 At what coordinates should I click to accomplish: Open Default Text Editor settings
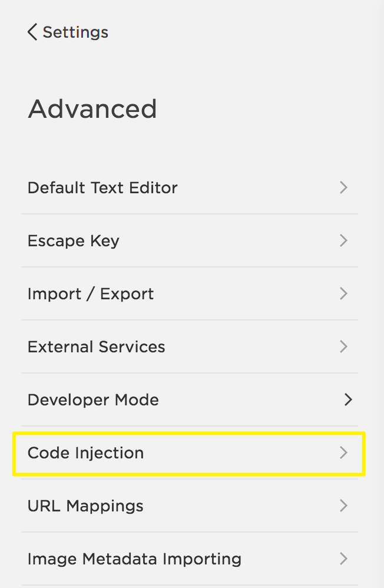pyautogui.click(x=102, y=188)
